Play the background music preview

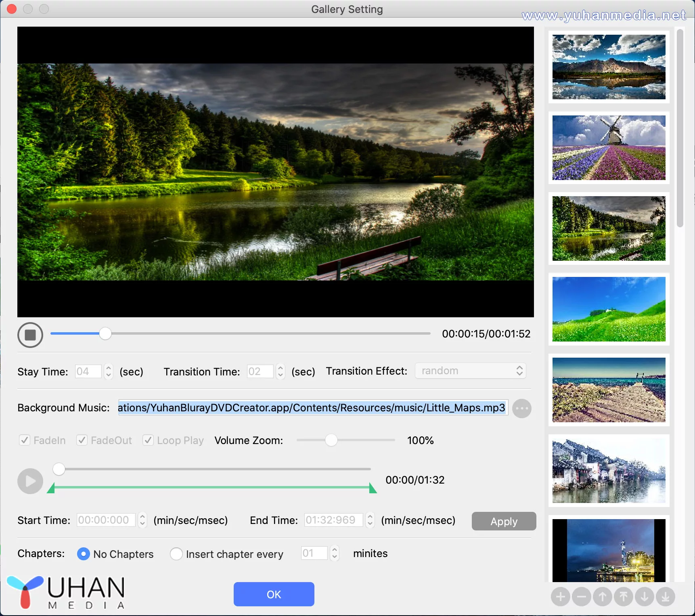[30, 481]
